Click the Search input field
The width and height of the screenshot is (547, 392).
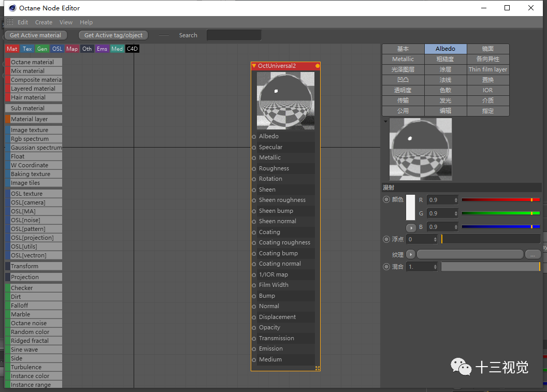(x=234, y=35)
